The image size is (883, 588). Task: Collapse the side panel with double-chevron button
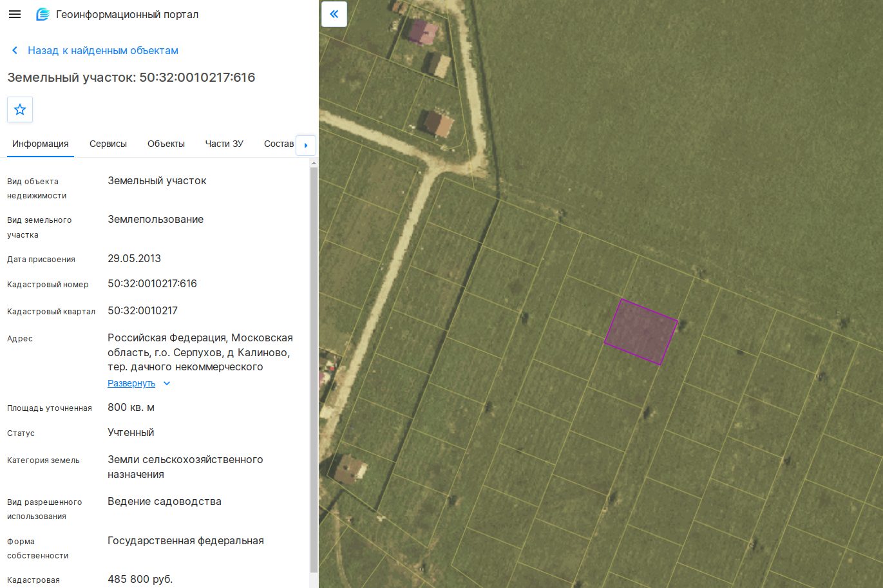coord(334,14)
